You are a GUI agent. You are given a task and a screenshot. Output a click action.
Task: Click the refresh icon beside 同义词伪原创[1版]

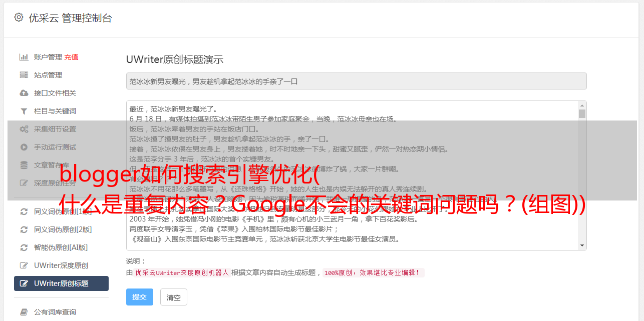[24, 211]
